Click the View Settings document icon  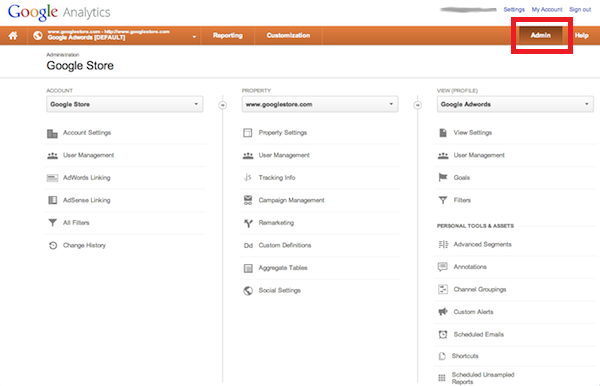(443, 133)
